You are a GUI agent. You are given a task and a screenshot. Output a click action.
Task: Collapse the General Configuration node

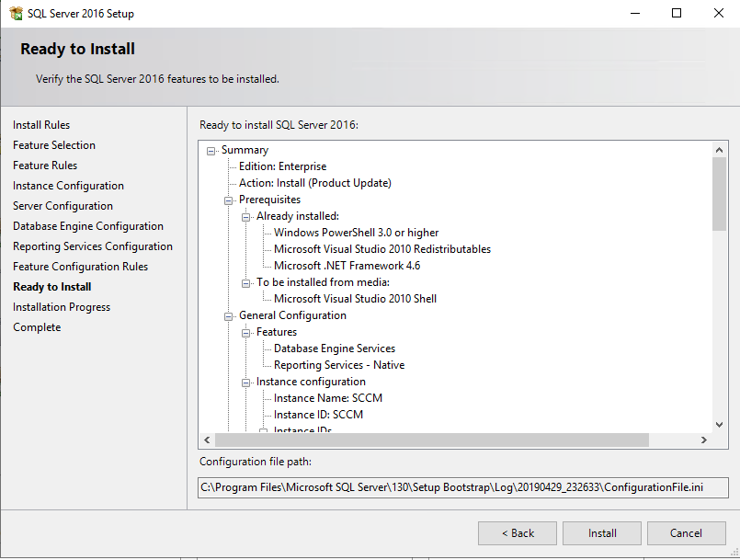[x=228, y=316]
